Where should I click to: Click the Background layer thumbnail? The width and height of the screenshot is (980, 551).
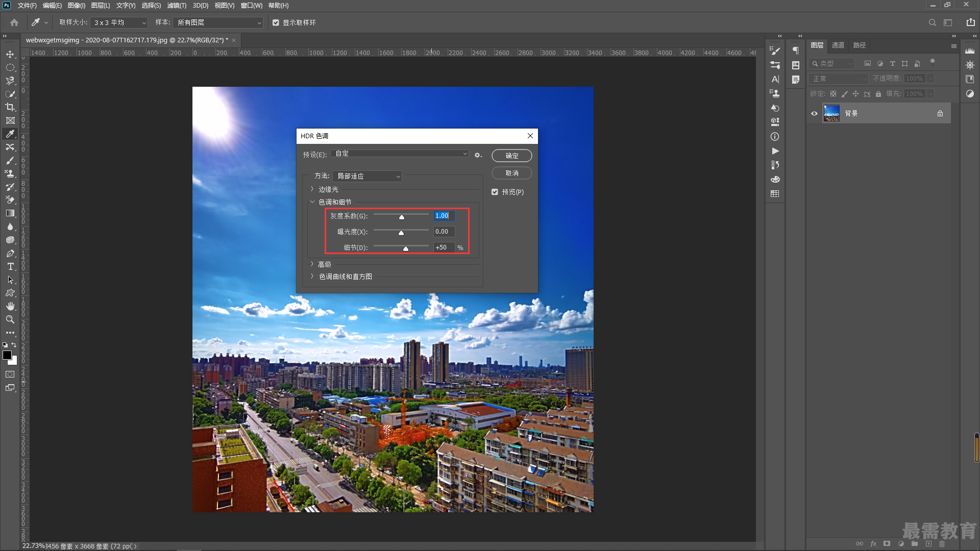tap(831, 113)
